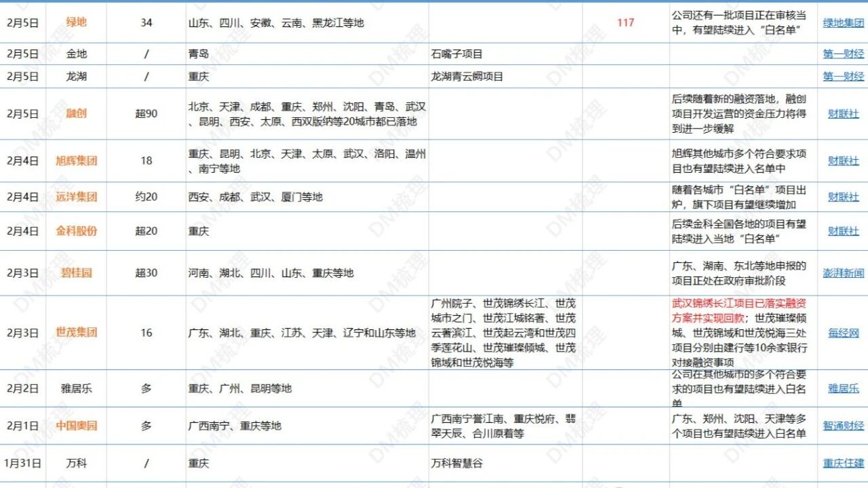Click the 融创 city list starting with 北京、天津
Screen dimensions: 868x488
(307, 114)
